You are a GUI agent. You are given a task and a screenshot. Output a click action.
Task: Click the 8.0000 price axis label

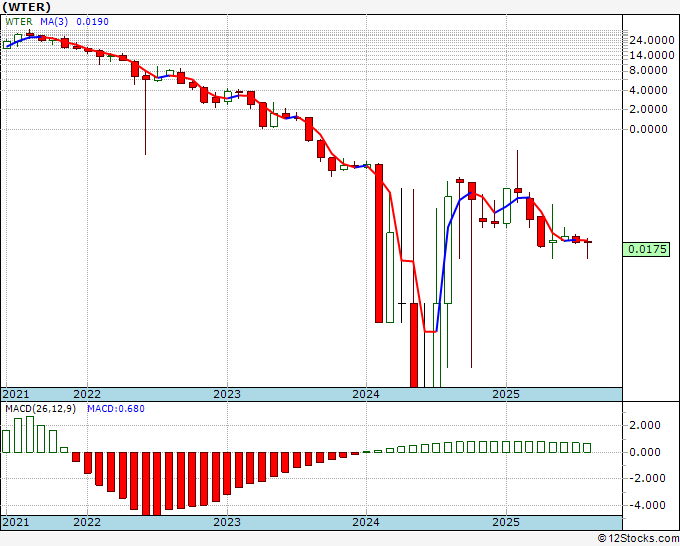pyautogui.click(x=649, y=70)
